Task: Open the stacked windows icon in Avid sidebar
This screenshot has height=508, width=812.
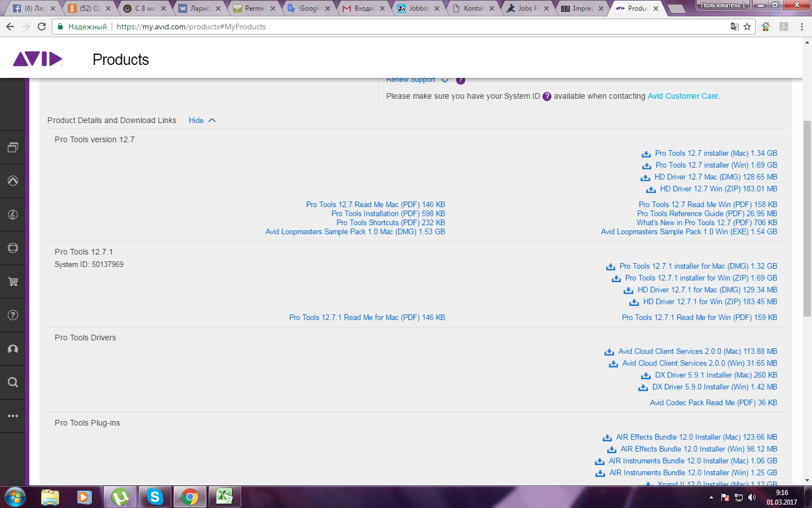Action: [12, 147]
